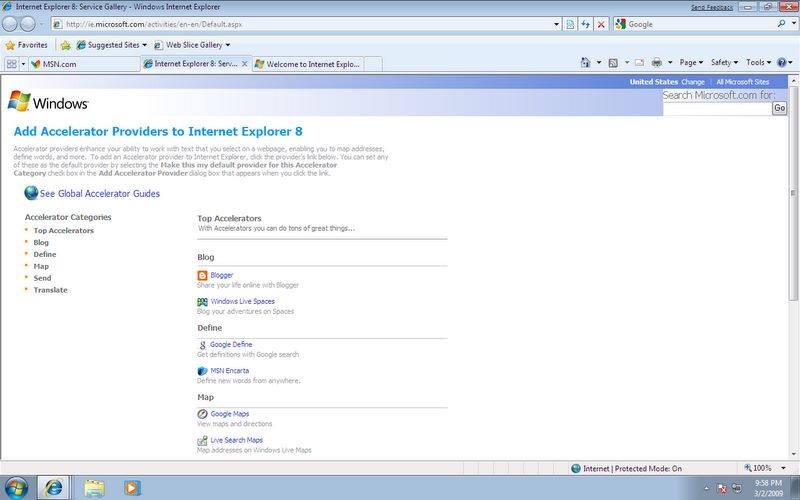
Task: Click the Send Feedback link
Action: point(712,7)
